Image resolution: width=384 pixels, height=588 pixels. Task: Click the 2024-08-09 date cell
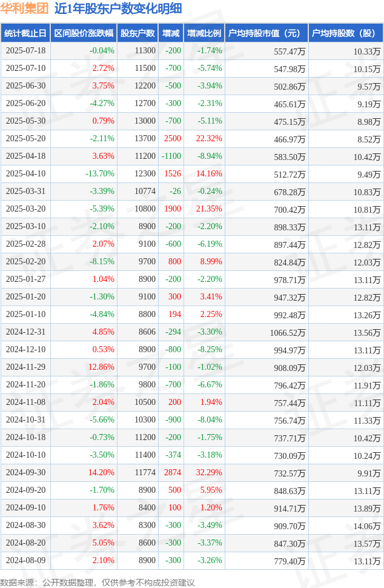click(x=25, y=560)
